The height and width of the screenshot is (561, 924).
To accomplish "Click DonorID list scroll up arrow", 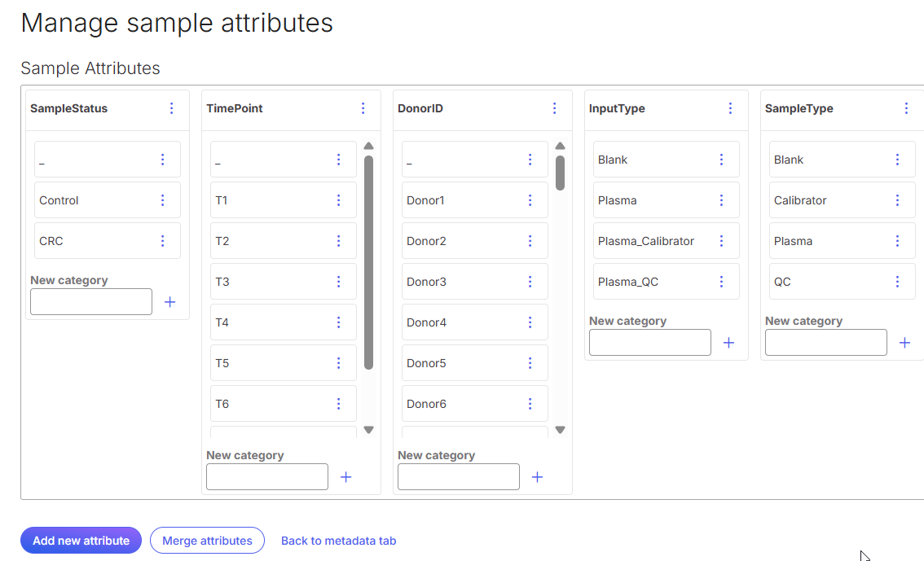I will [560, 147].
